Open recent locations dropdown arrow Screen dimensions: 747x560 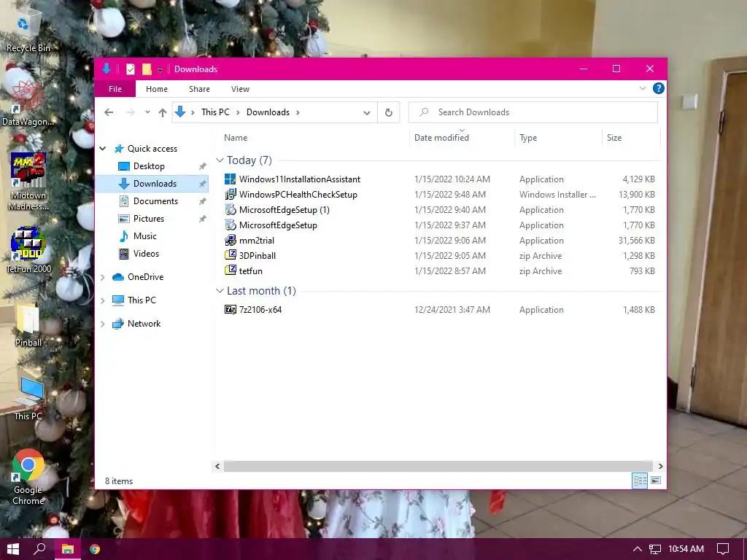pos(147,112)
